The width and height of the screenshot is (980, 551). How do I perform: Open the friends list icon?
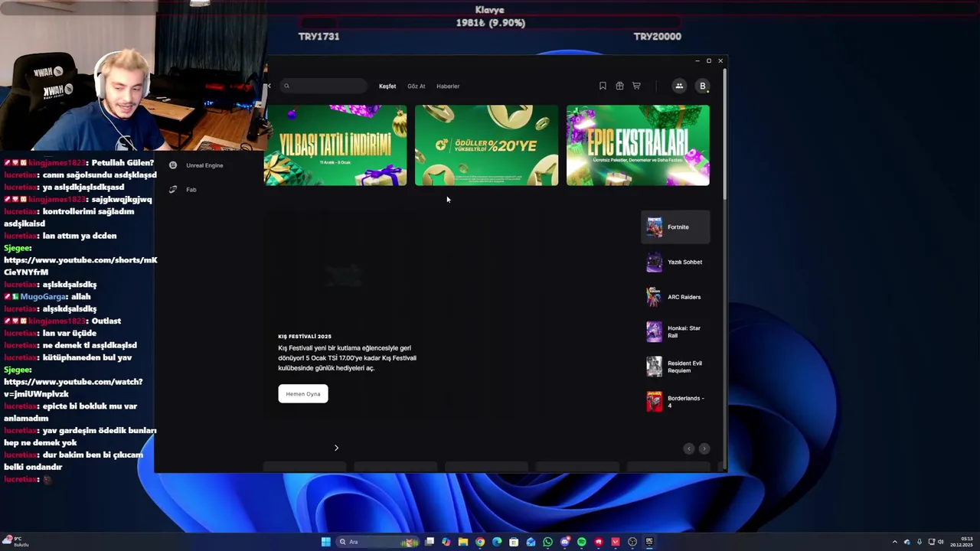pos(679,86)
